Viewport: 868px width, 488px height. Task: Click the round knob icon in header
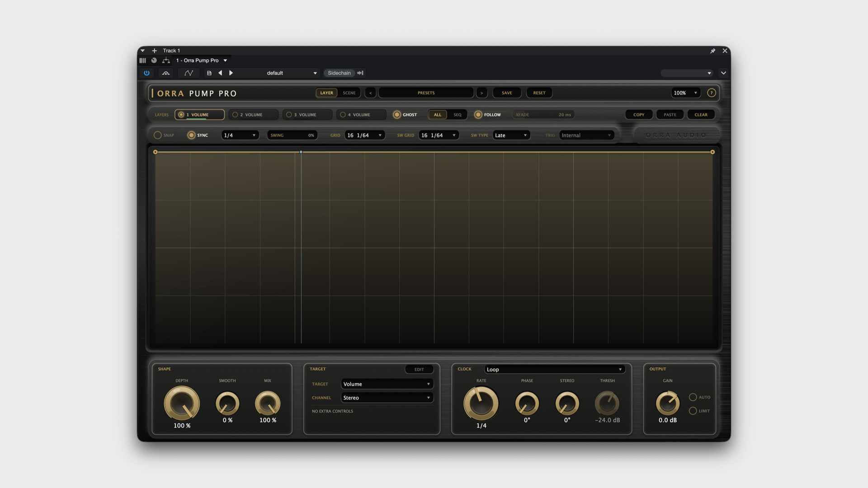click(x=154, y=60)
